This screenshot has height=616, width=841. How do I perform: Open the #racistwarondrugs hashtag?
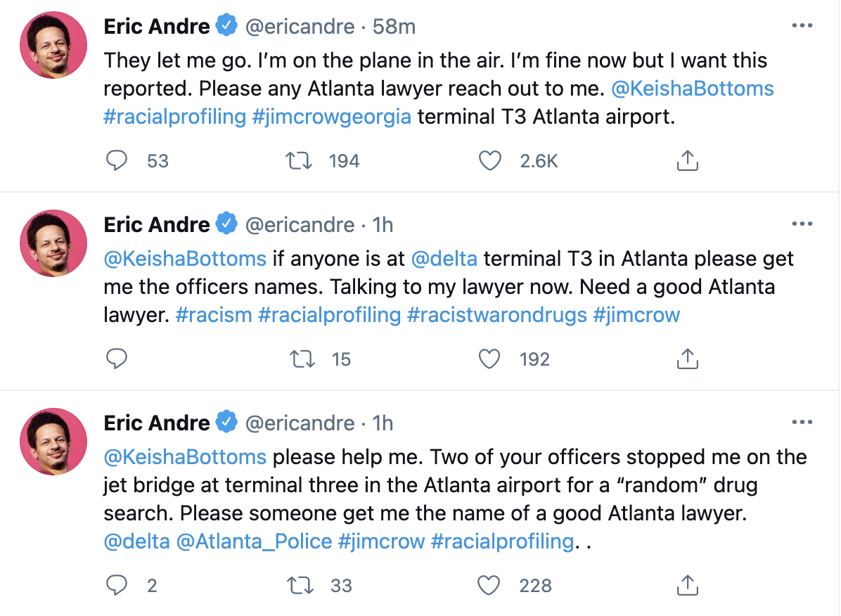click(496, 315)
